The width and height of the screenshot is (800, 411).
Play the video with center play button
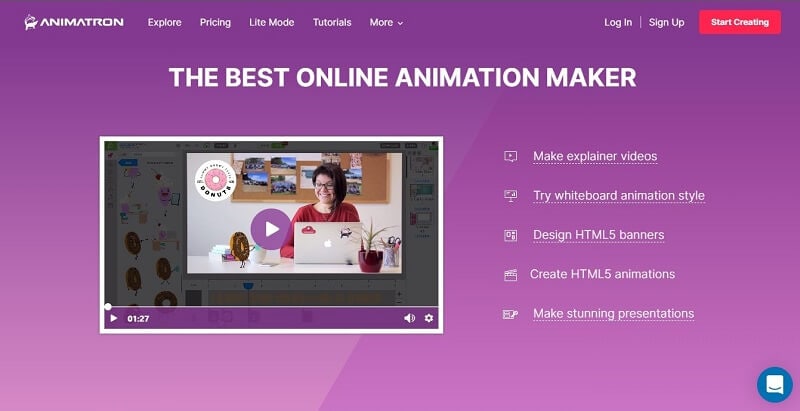click(271, 229)
